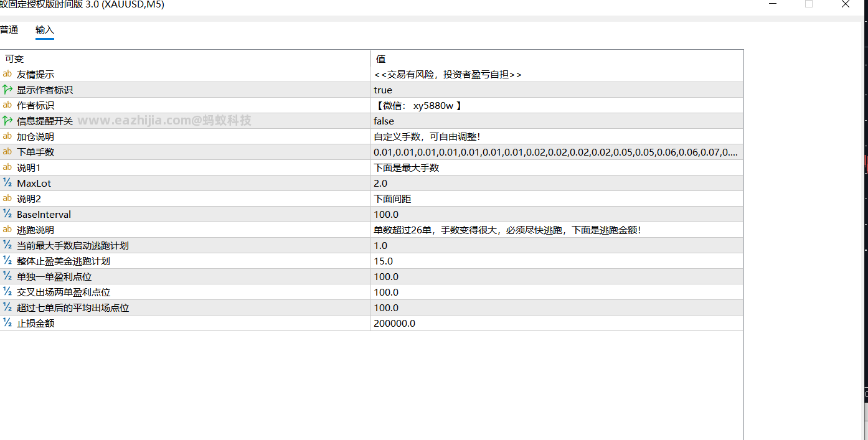Select the 逃跑说明 parameter name

coord(35,230)
